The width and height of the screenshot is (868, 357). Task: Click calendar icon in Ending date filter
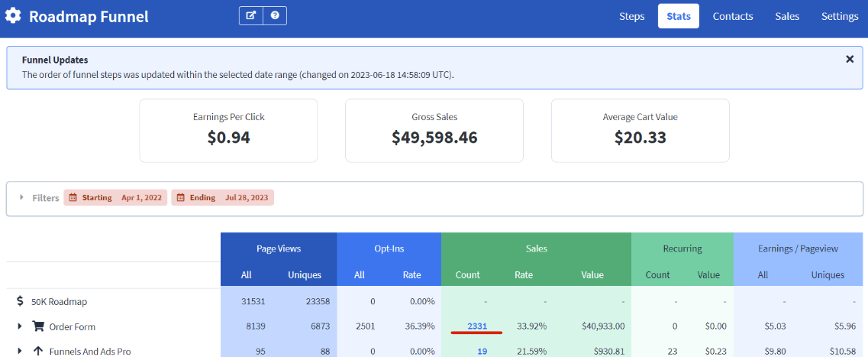click(180, 197)
